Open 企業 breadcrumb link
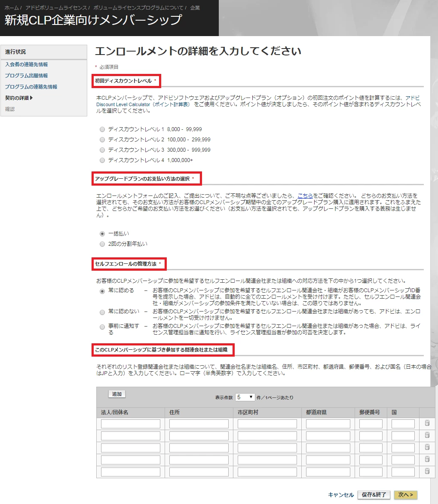This screenshot has height=504, width=438. click(x=195, y=8)
